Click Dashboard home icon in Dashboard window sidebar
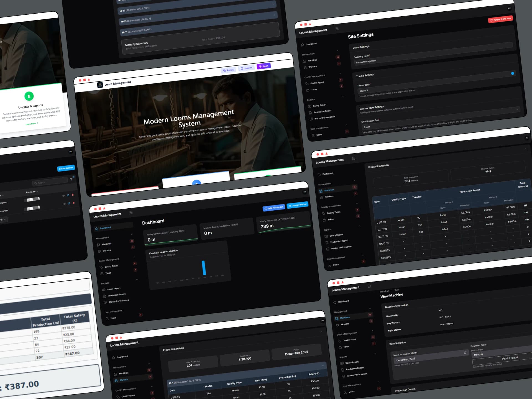The width and height of the screenshot is (532, 399). click(96, 229)
